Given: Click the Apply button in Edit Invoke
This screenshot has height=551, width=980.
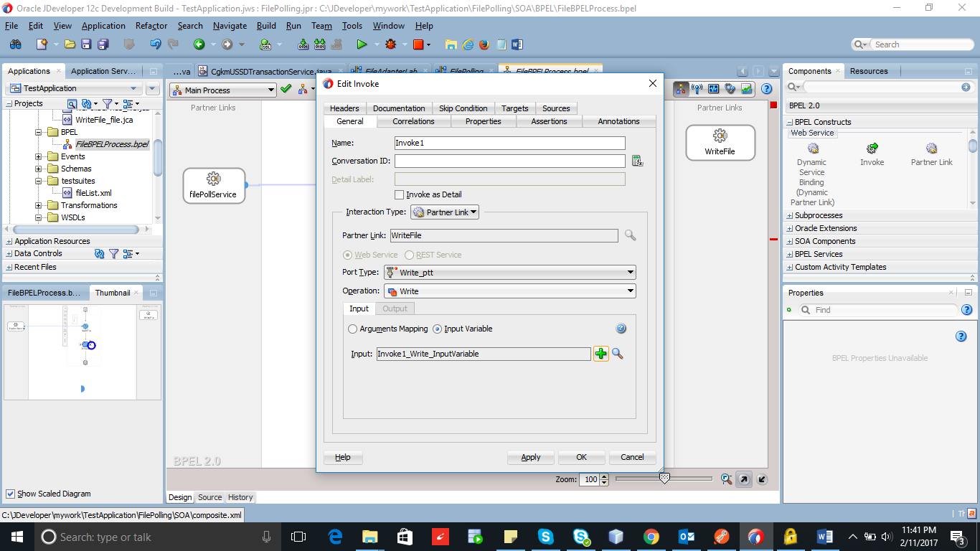Looking at the screenshot, I should 530,457.
